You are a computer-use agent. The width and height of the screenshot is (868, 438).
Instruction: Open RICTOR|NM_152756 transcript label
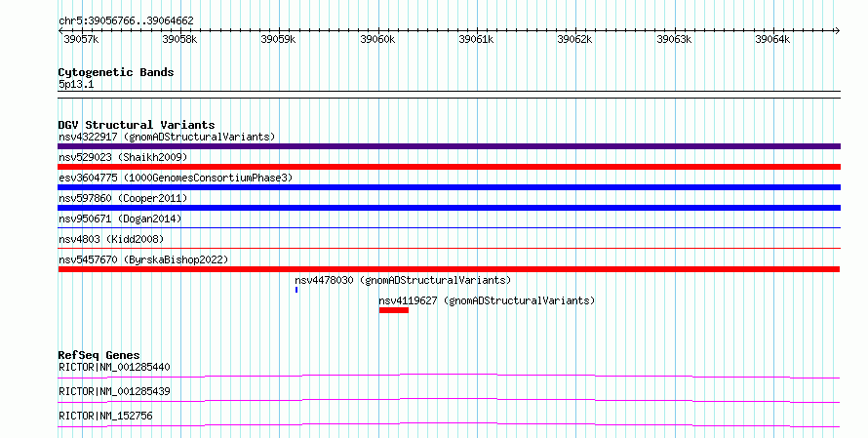click(105, 416)
